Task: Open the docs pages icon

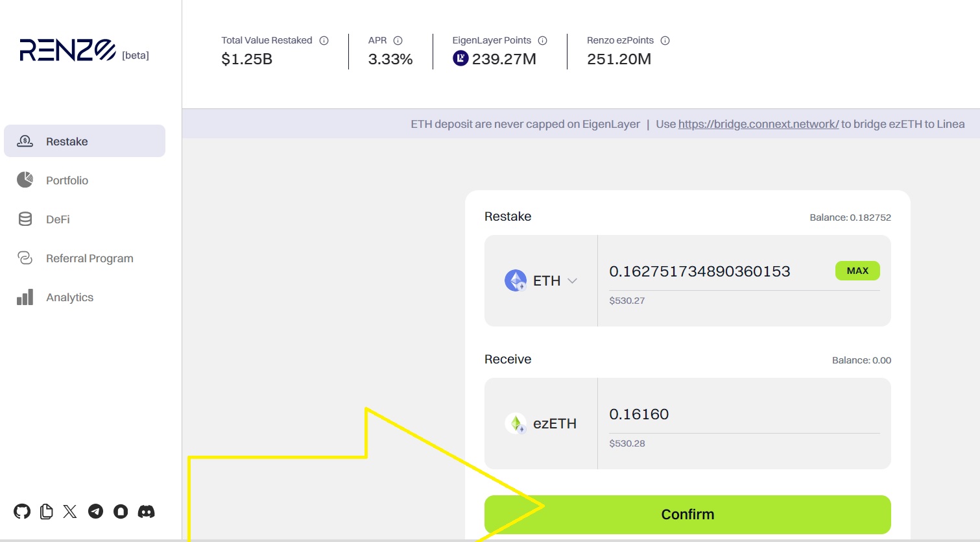Action: [x=46, y=511]
